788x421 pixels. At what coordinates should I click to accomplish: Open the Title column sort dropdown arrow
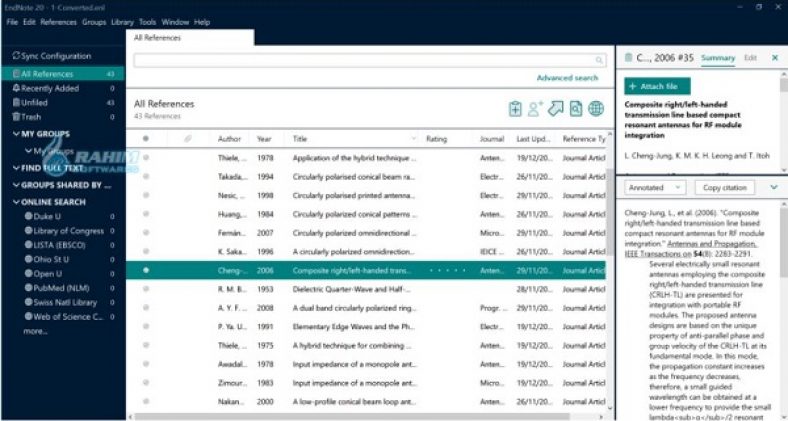tap(414, 139)
